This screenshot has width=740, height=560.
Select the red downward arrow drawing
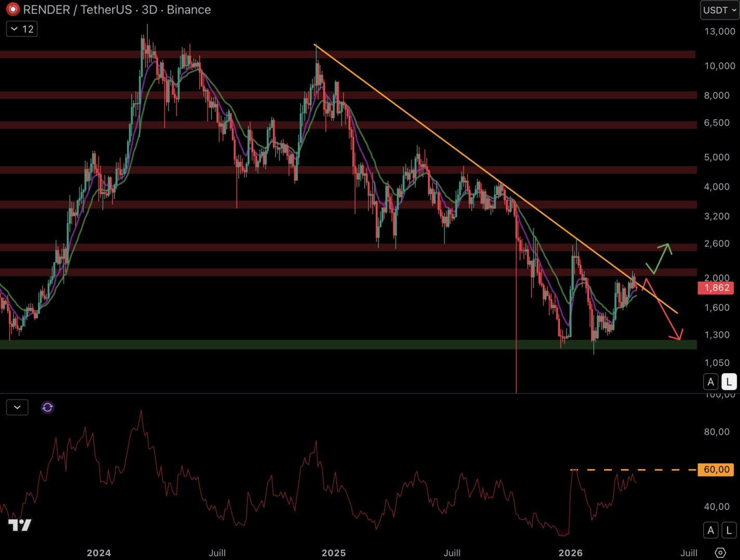click(x=662, y=309)
